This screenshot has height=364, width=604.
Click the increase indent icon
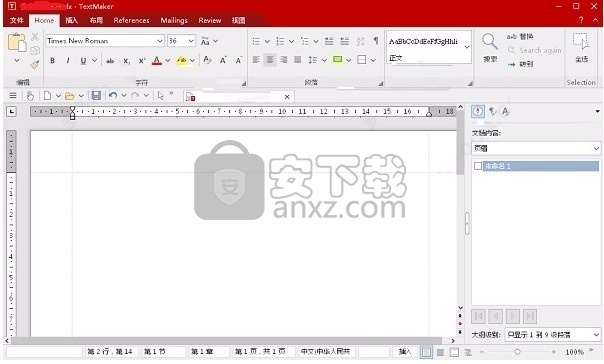coord(345,41)
